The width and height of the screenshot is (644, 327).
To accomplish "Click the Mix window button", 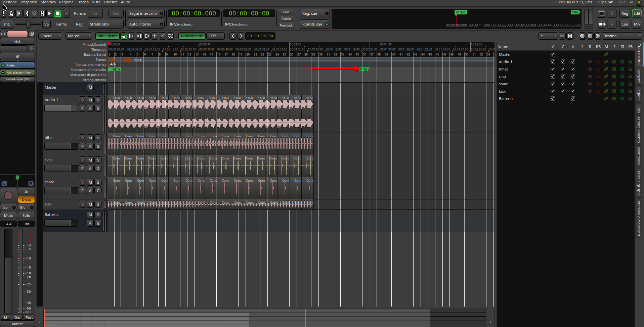I will [x=637, y=24].
